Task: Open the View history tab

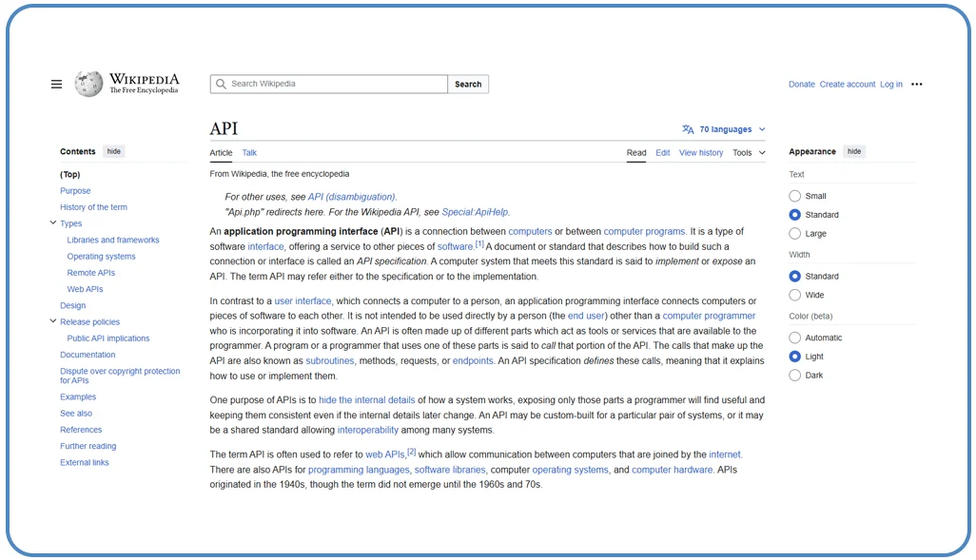Action: tap(701, 152)
